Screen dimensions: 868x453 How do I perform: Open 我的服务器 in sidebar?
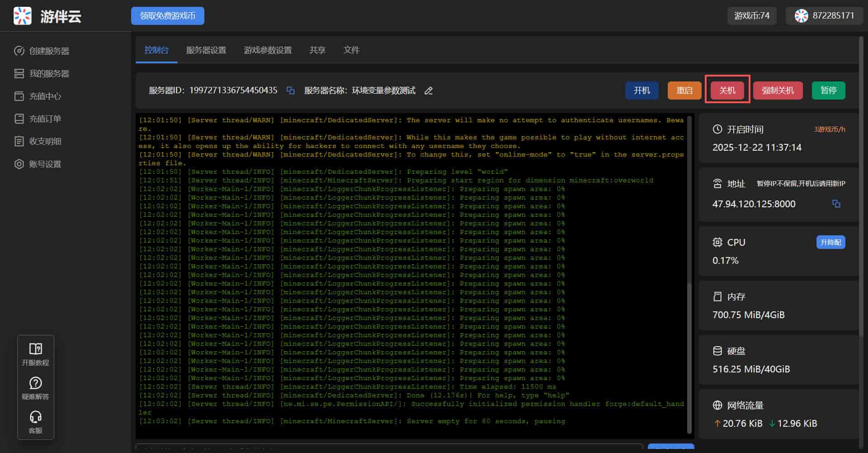(x=49, y=73)
